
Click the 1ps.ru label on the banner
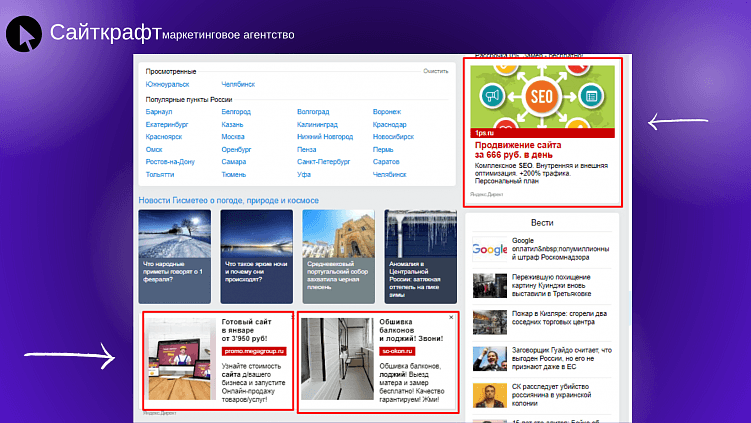click(484, 133)
